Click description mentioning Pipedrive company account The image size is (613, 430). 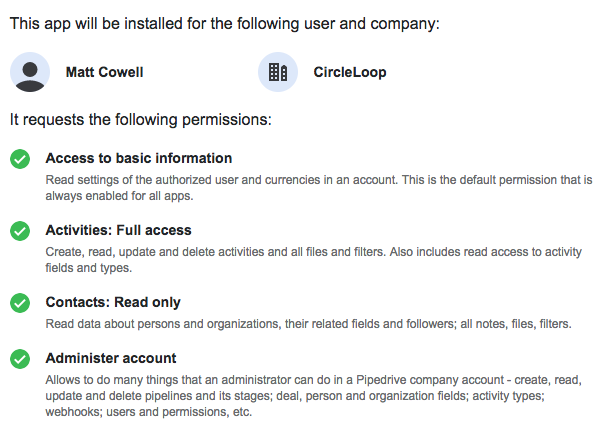coord(314,396)
